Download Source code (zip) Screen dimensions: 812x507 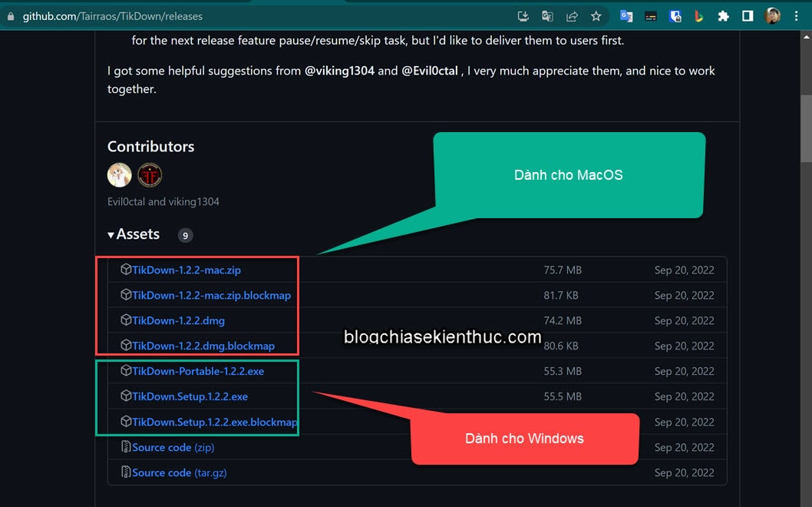[x=173, y=447]
